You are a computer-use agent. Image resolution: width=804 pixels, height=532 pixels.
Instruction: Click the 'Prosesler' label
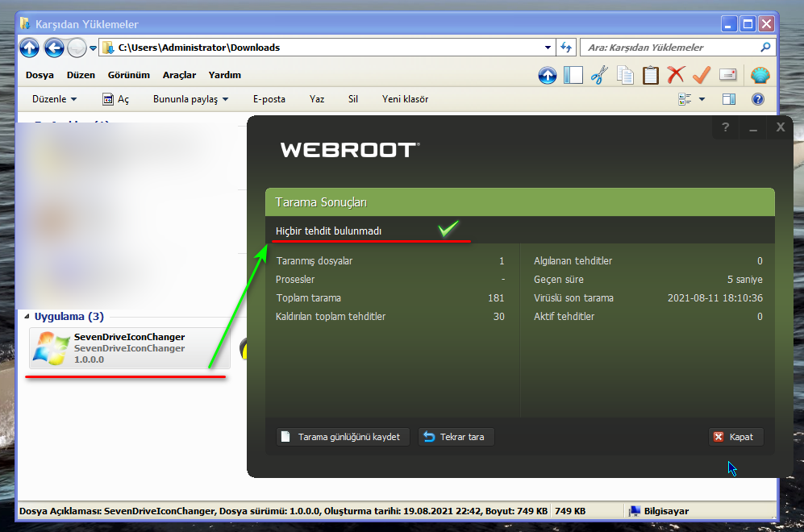pos(295,280)
